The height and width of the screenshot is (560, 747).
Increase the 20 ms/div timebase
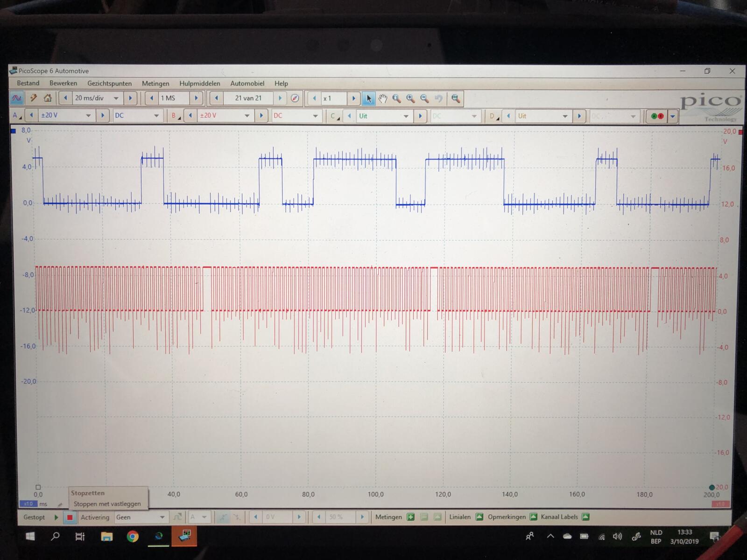pyautogui.click(x=130, y=98)
